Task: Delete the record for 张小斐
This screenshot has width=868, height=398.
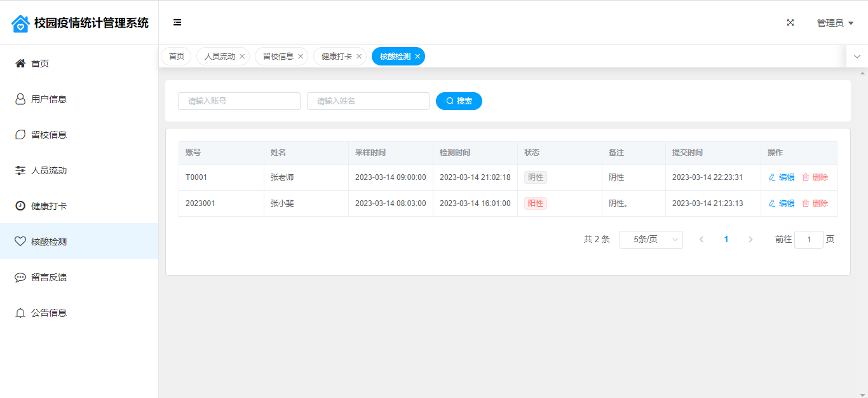Action: tap(815, 203)
